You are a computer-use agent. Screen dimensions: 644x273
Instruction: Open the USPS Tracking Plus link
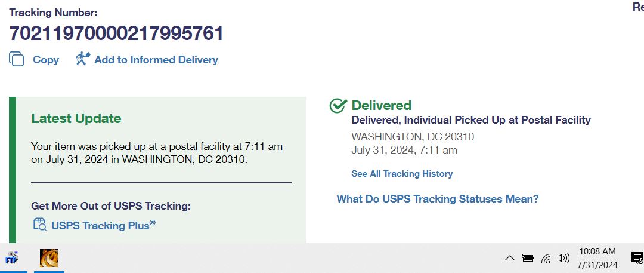[x=103, y=225]
